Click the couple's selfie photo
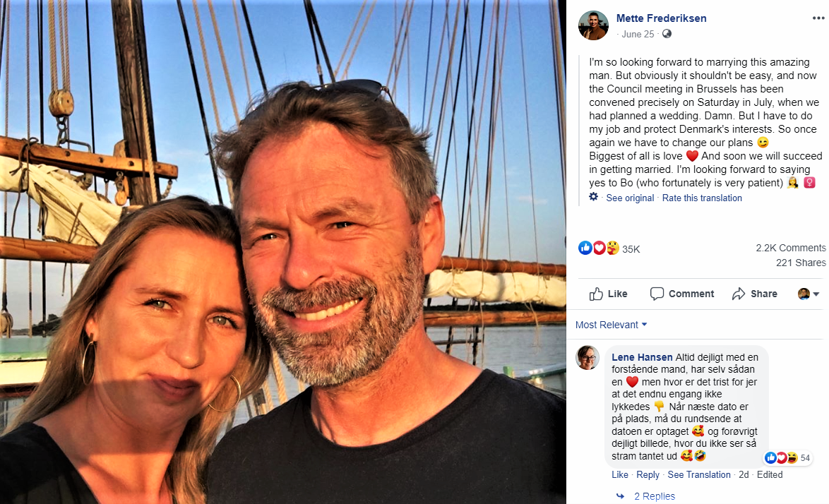The height and width of the screenshot is (504, 829). [x=282, y=252]
